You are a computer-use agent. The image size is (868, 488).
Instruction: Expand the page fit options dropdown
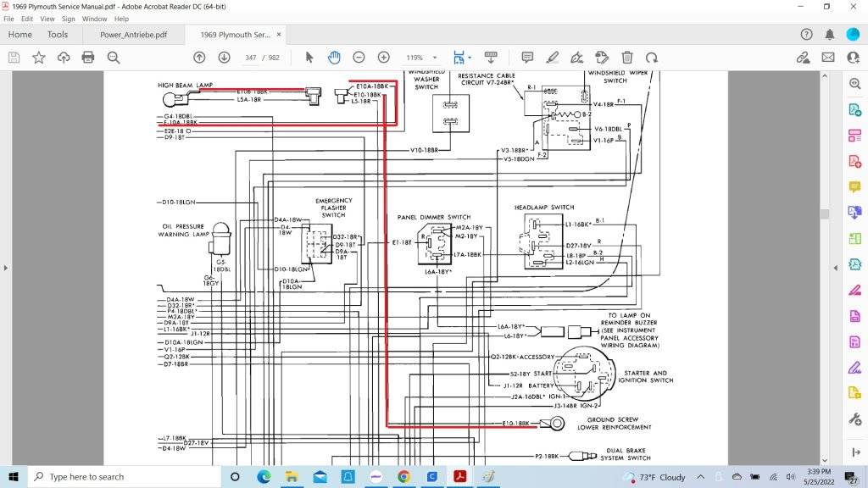point(470,58)
